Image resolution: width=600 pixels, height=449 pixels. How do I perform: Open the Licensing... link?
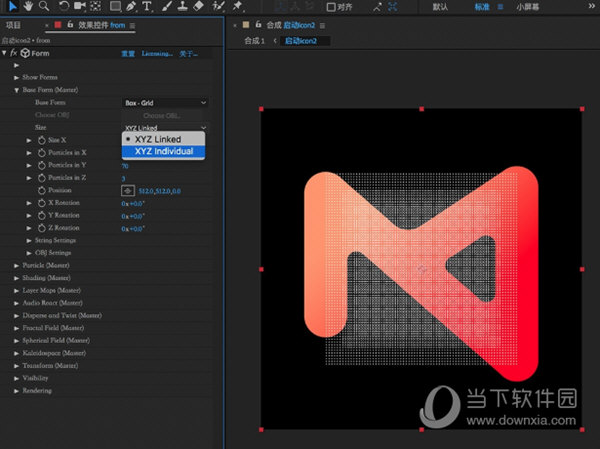[x=157, y=54]
